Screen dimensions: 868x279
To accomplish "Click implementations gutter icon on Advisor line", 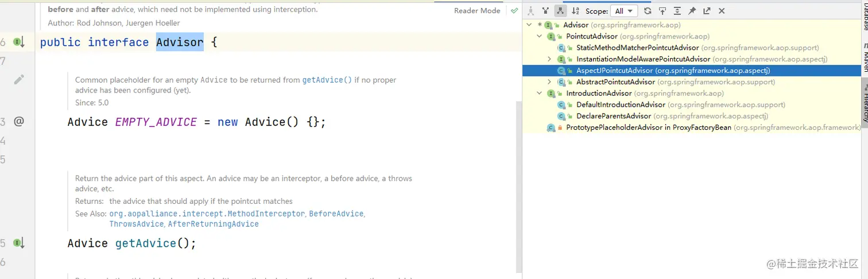I will coord(19,42).
